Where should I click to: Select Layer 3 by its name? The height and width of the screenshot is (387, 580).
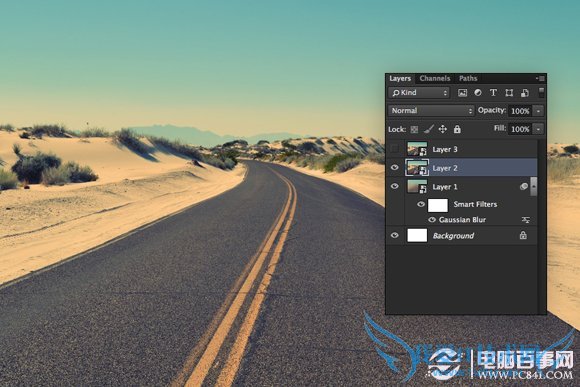[445, 149]
